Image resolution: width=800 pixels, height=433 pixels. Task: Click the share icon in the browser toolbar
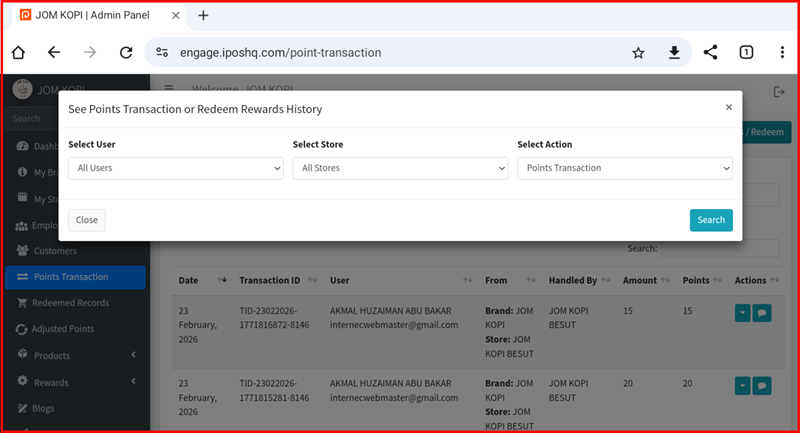click(710, 53)
